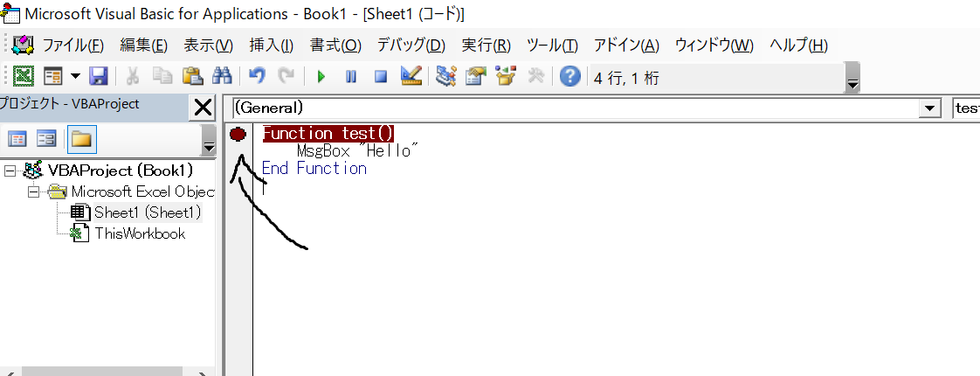Click the Redo toolbar icon
The height and width of the screenshot is (376, 980).
[286, 77]
